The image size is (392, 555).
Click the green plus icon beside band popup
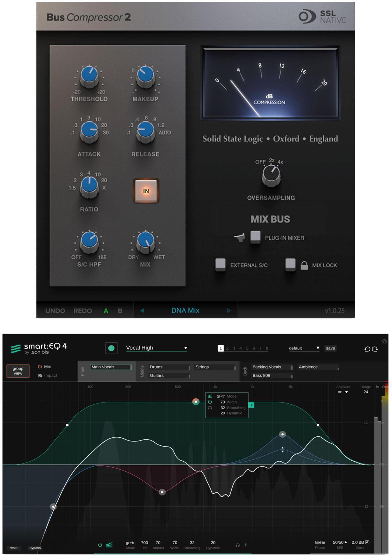[251, 405]
